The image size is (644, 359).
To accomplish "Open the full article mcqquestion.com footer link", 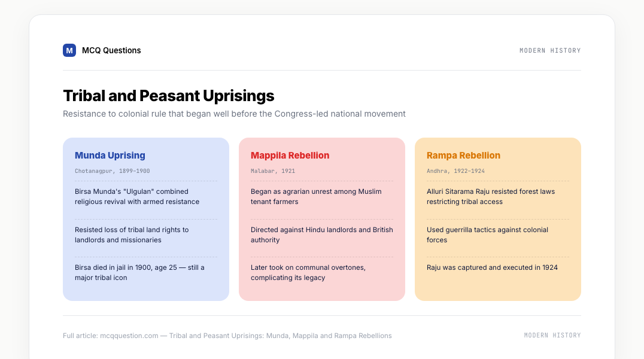I will click(227, 336).
